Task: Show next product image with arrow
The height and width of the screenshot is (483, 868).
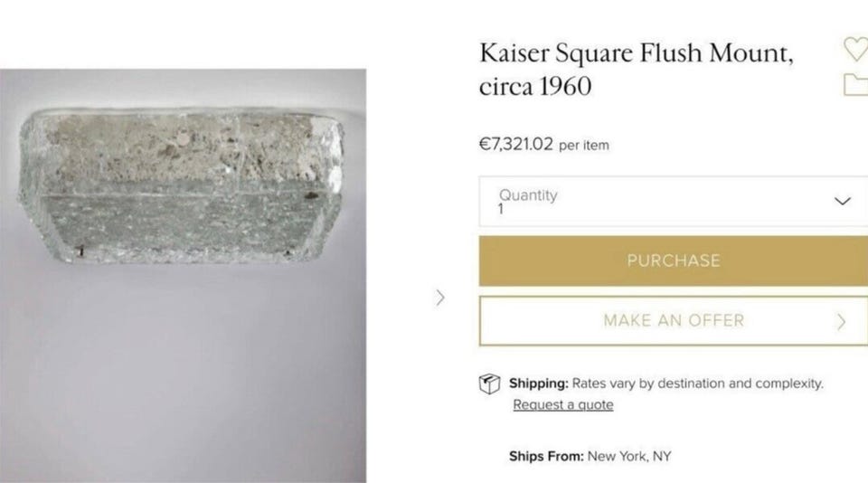Action: point(440,297)
